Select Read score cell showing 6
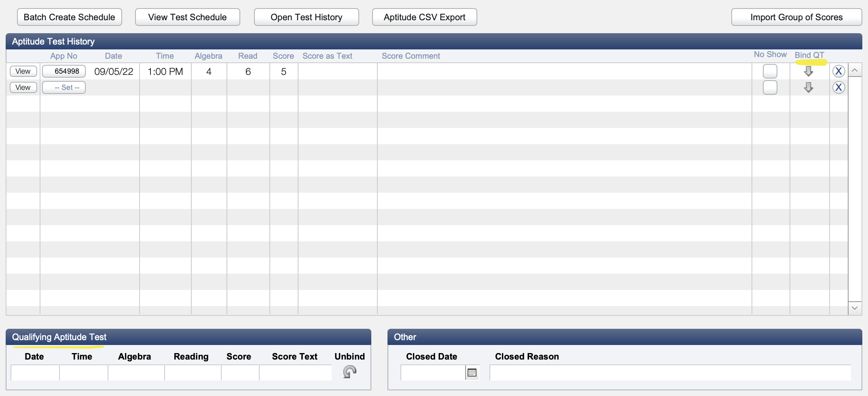868x396 pixels. pos(248,72)
